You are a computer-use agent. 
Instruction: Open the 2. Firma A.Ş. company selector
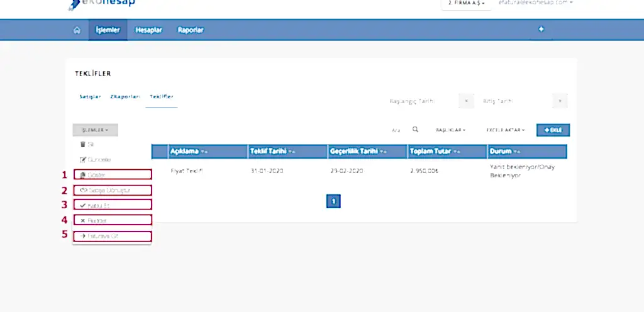click(466, 3)
